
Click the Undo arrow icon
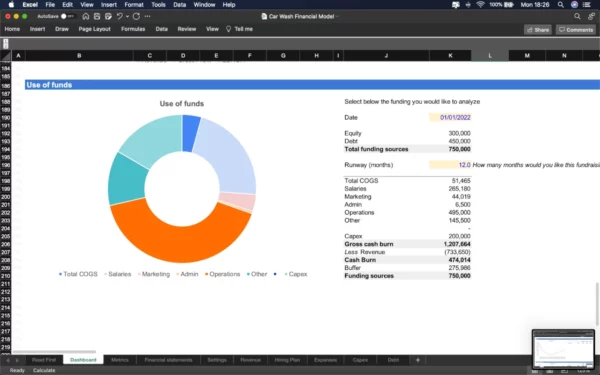[x=119, y=16]
